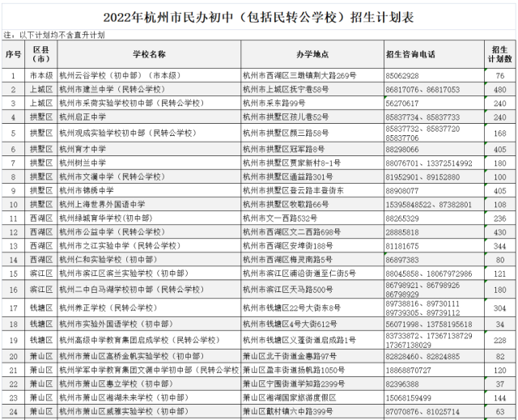
Task: Click the 办学地点 column header
Action: pyautogui.click(x=312, y=54)
